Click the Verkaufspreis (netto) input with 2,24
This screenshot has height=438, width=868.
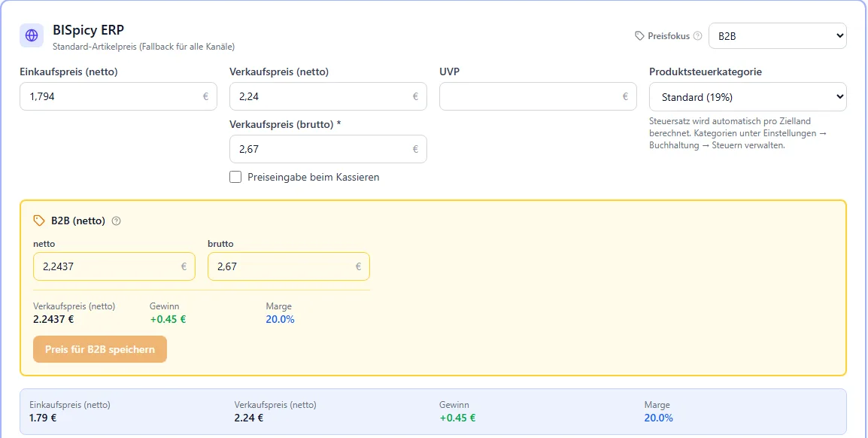tap(328, 96)
